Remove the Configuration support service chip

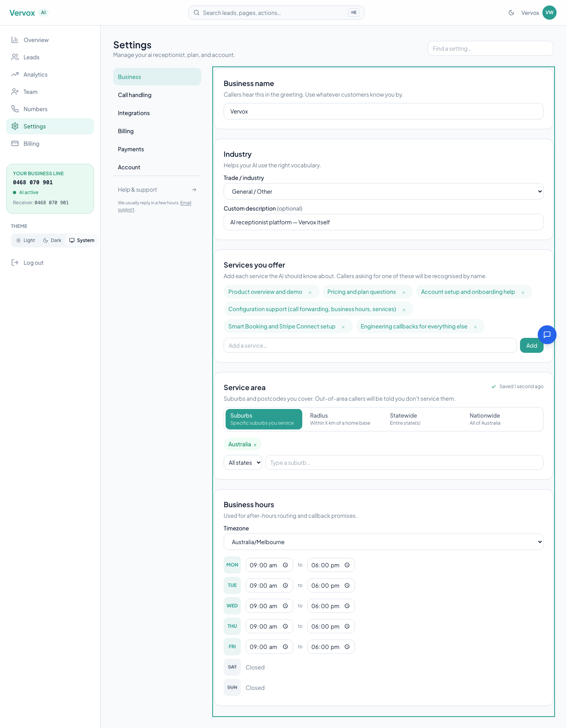[x=404, y=310]
